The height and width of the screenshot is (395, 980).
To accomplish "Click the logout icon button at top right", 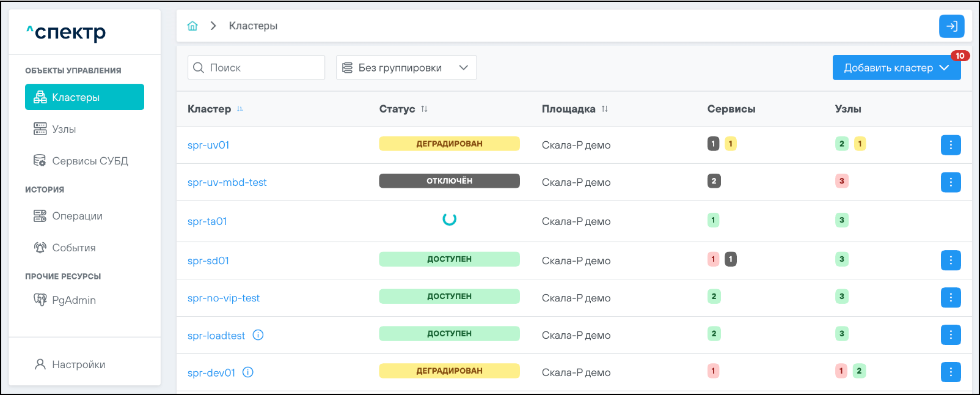I will click(x=951, y=26).
